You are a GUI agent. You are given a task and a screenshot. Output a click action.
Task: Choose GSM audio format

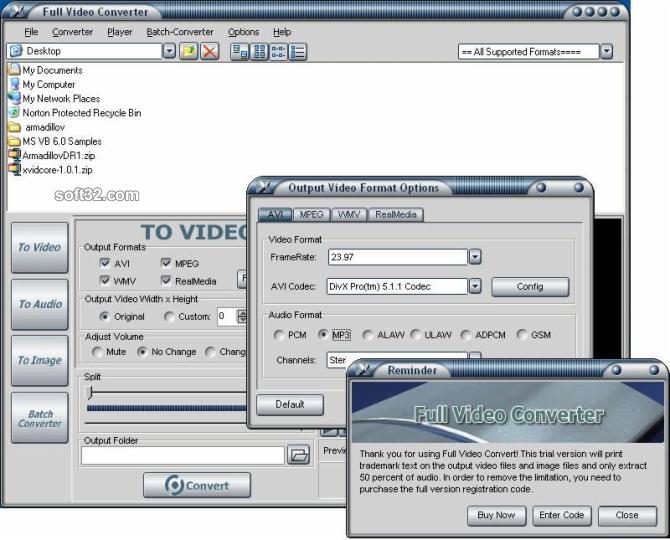[521, 335]
